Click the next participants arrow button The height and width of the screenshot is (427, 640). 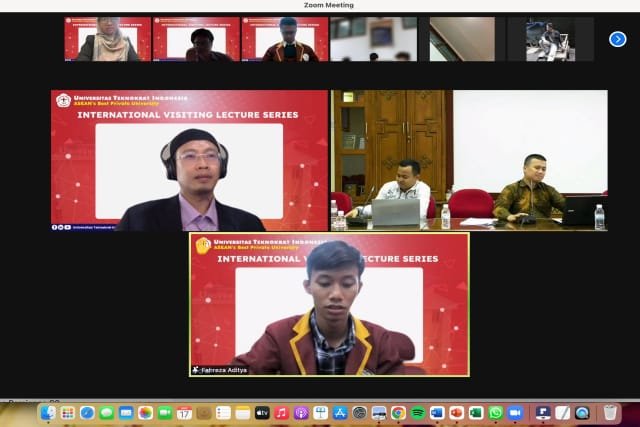[x=617, y=39]
